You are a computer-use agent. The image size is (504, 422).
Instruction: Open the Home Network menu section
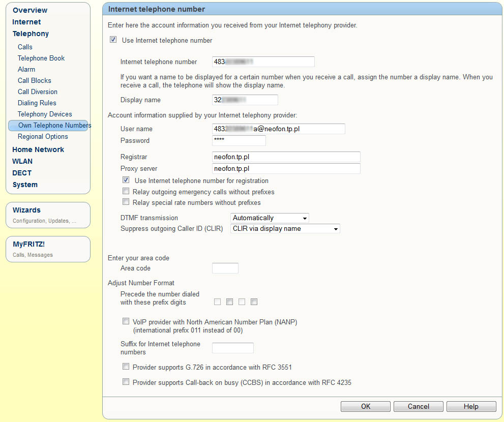pos(38,149)
